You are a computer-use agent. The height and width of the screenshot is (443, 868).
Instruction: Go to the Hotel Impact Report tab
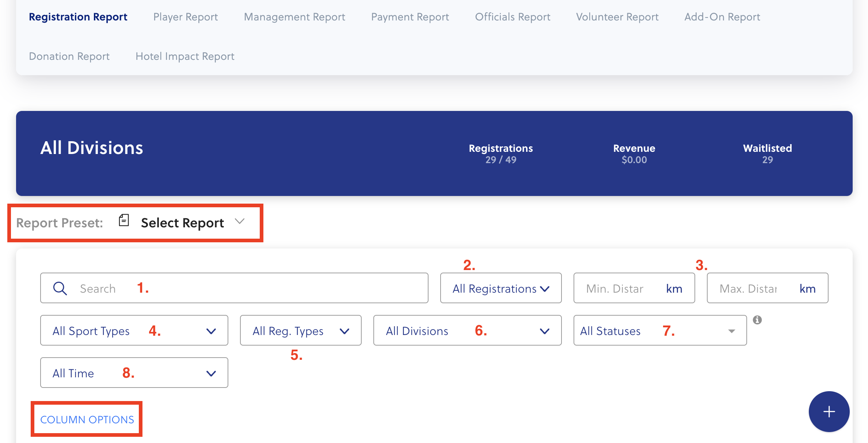coord(185,56)
